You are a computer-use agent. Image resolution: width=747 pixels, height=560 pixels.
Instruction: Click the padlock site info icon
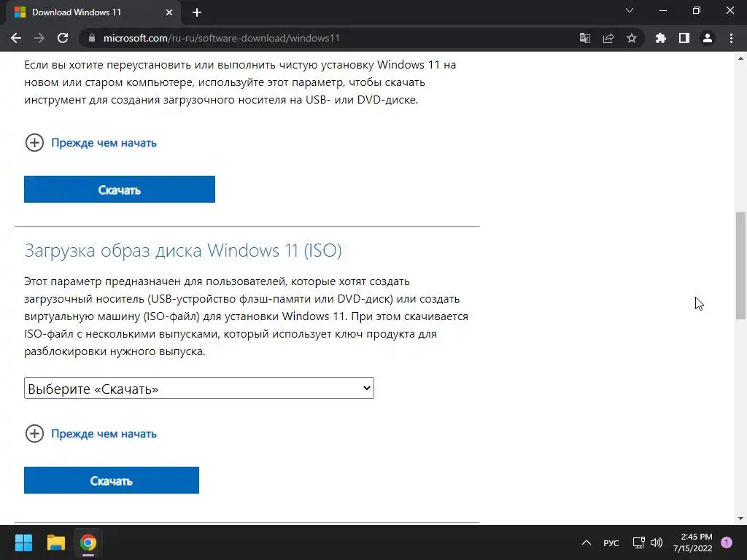[x=91, y=38]
